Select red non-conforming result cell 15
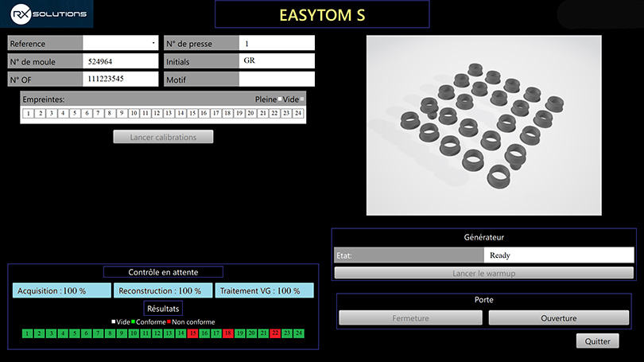Image resolution: width=644 pixels, height=362 pixels. point(192,333)
